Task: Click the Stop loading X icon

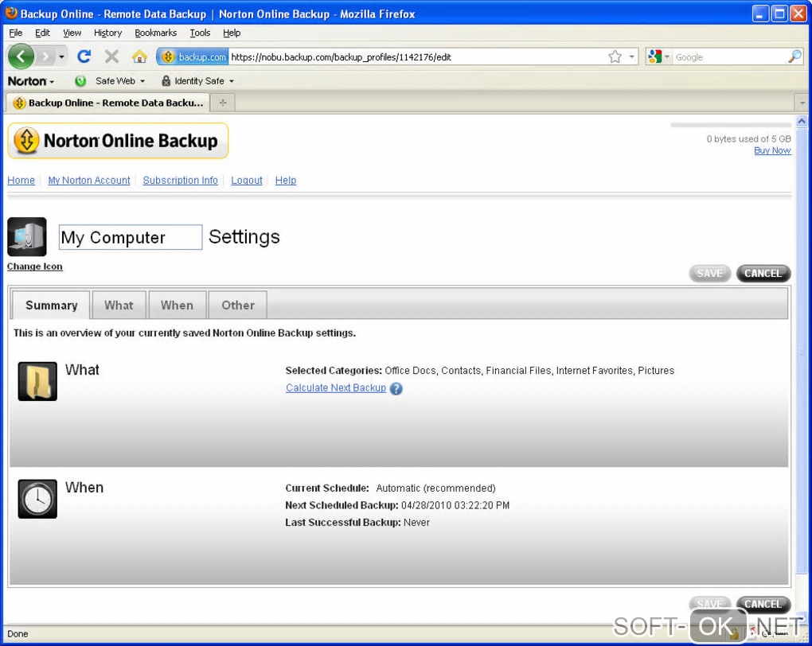Action: [x=111, y=56]
